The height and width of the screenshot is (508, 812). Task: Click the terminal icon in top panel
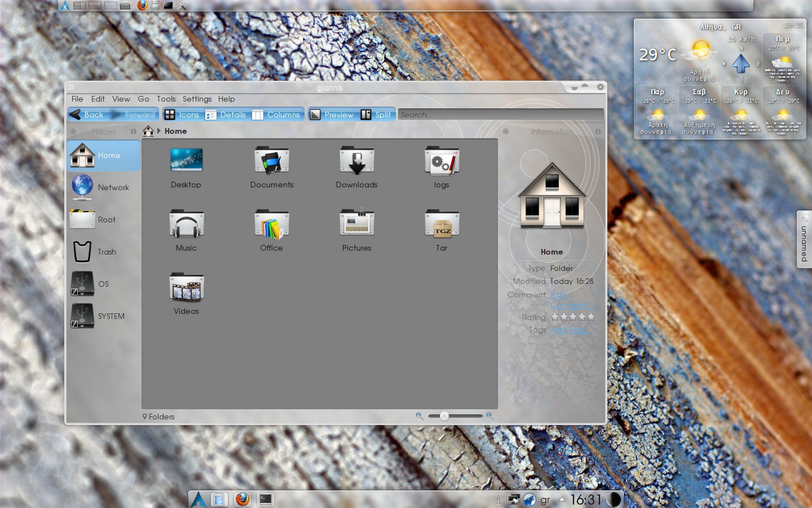point(168,5)
